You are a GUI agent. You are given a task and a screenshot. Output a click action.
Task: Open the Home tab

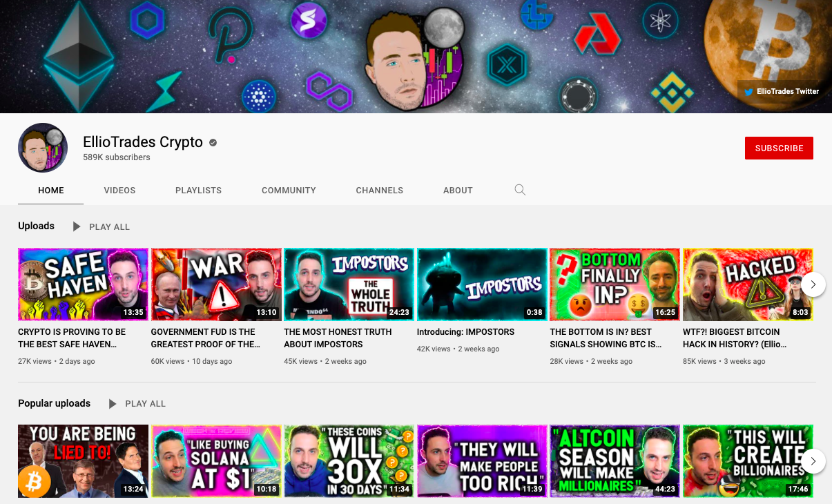click(51, 190)
